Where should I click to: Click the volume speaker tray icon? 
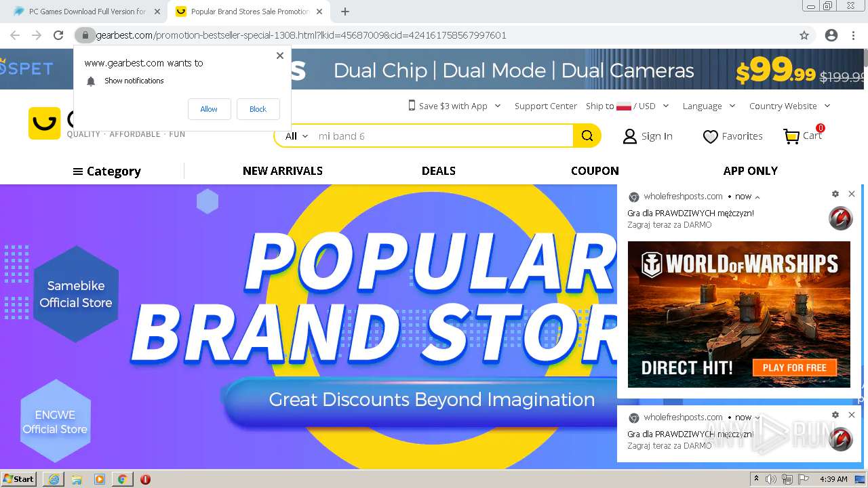pos(771,479)
